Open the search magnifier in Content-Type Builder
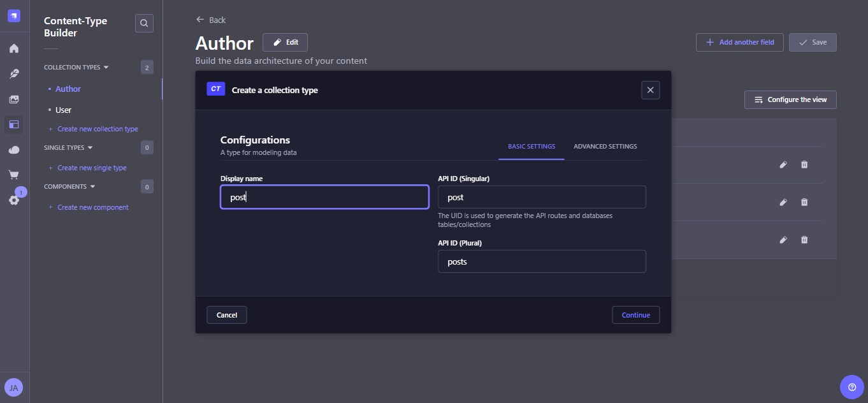This screenshot has height=403, width=868. click(x=143, y=22)
